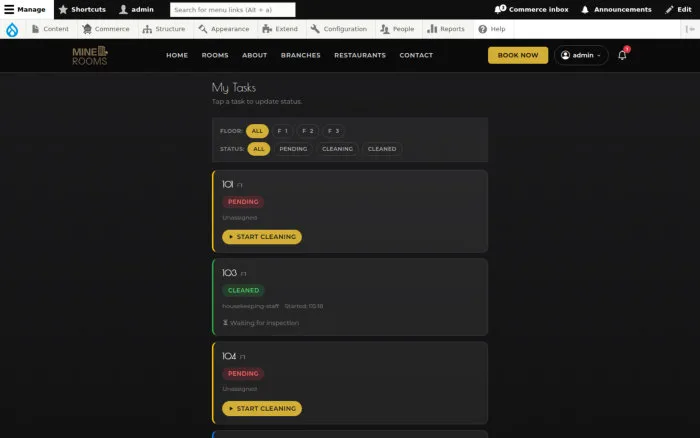Click the Mine Rooms logo

[90, 55]
